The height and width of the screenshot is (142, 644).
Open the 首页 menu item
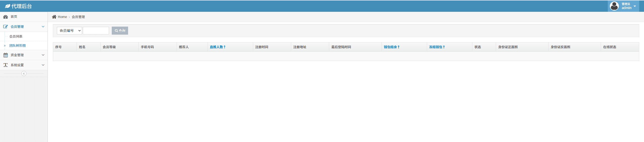(x=24, y=17)
